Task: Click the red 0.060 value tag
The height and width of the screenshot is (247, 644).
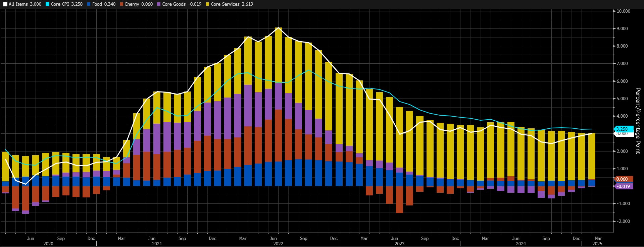Action: point(624,179)
